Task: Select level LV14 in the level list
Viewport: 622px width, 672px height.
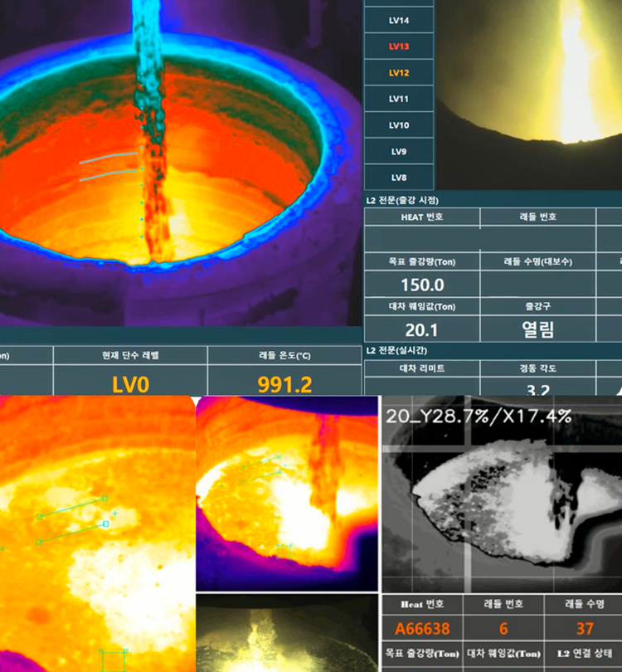Action: [399, 20]
